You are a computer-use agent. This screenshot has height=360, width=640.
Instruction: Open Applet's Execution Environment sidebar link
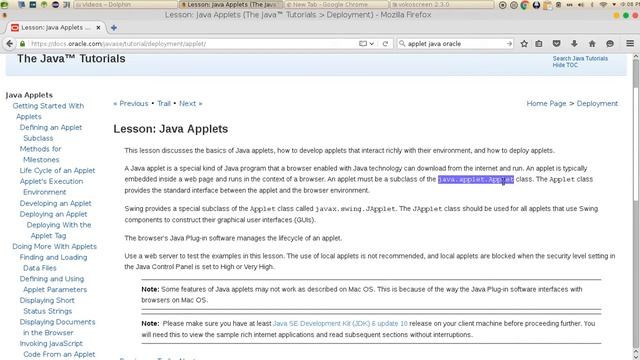tap(51, 187)
